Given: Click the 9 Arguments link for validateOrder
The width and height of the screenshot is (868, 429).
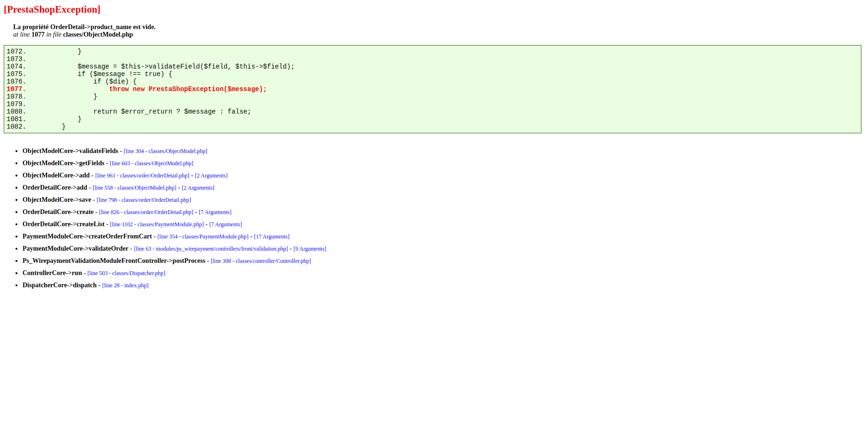Looking at the screenshot, I should point(310,249).
